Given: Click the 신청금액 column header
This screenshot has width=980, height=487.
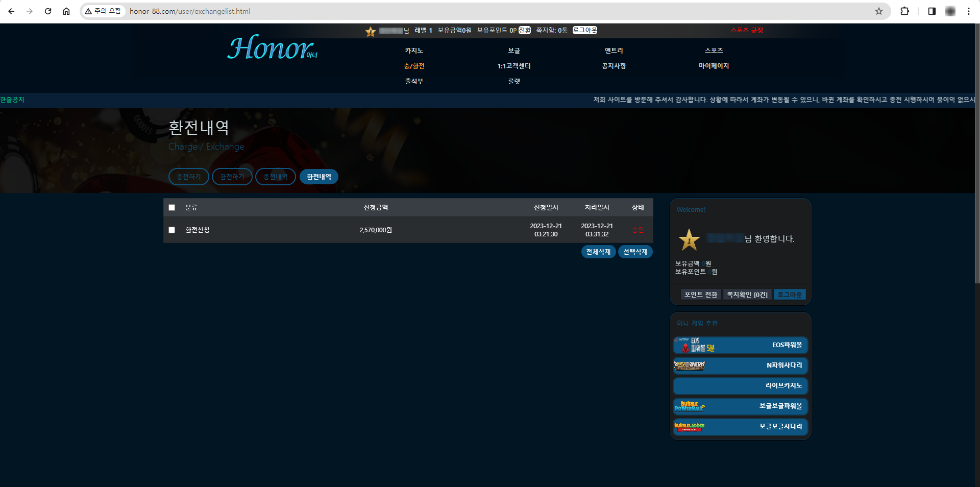Looking at the screenshot, I should pos(376,208).
